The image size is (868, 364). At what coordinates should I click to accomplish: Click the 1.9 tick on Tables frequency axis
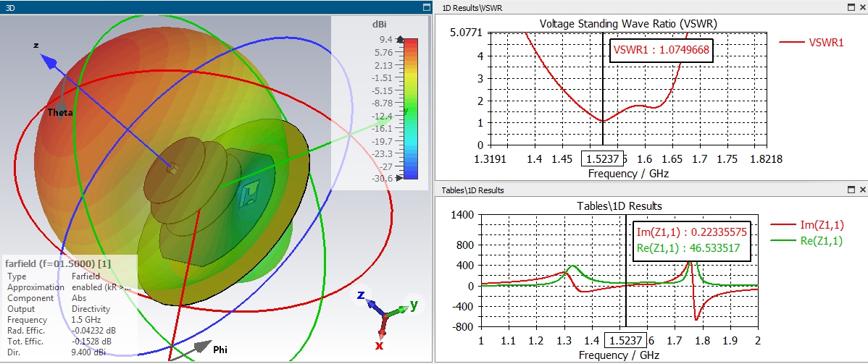pos(730,340)
